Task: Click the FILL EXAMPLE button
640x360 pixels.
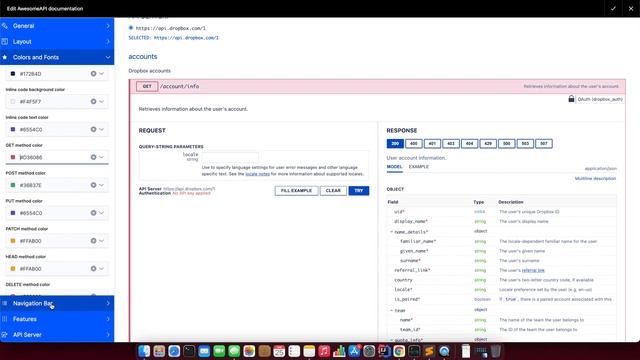Action: [296, 191]
